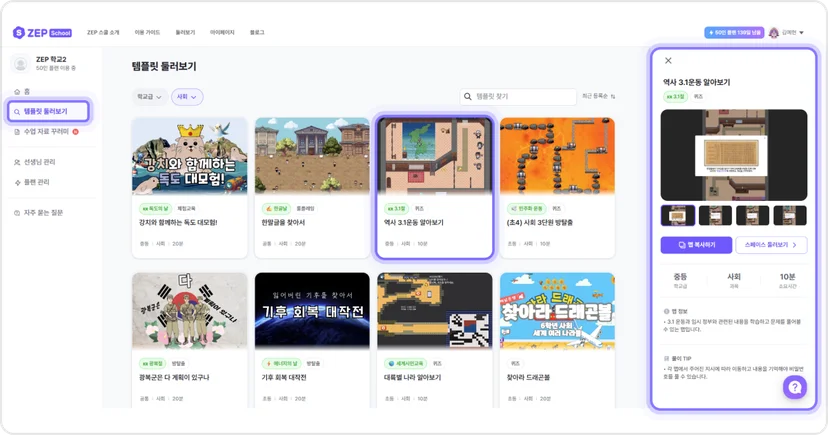The image size is (828, 435).
Task: Open the 찾아라 드래곤볼 card image
Action: click(557, 310)
